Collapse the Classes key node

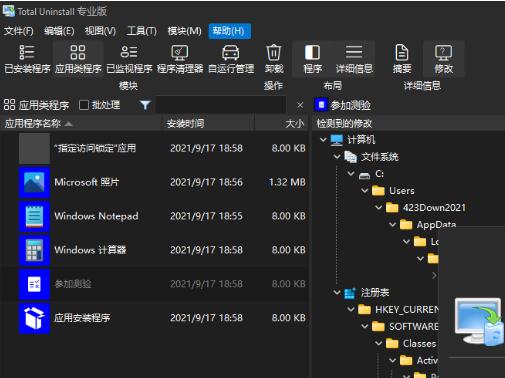pos(379,343)
